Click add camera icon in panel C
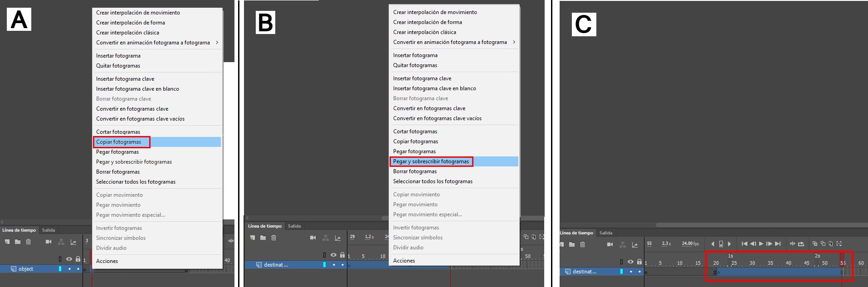The height and width of the screenshot is (287, 868). coord(610,244)
